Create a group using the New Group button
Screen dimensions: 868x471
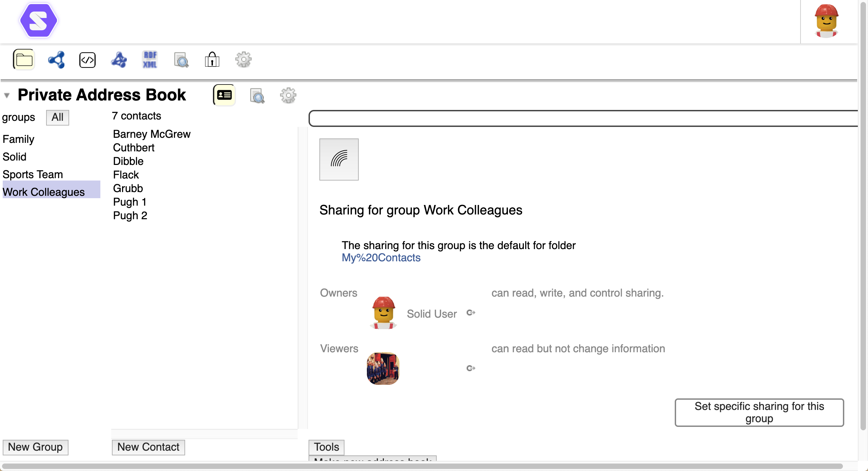(x=35, y=447)
